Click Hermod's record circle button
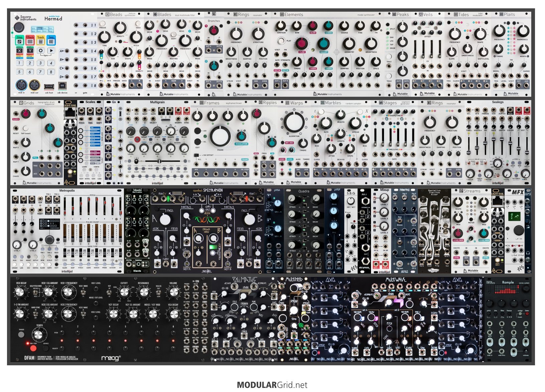Viewport: 545px width, 392px height. click(40, 51)
